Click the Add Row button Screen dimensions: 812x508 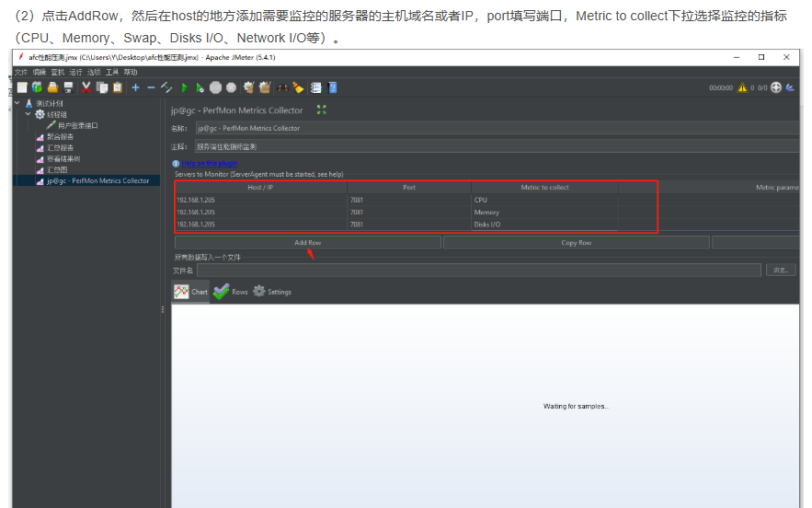coord(308,243)
